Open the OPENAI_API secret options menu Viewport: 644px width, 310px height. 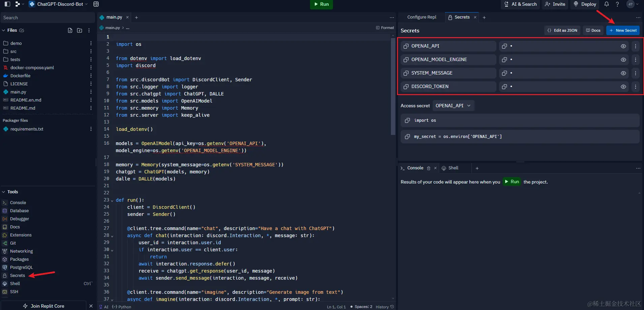(x=636, y=46)
